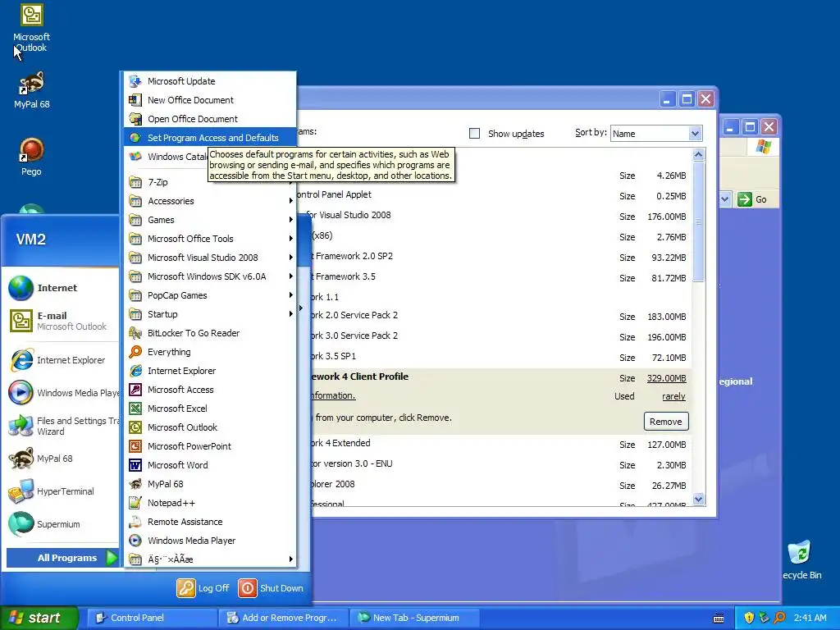
Task: Expand Microsoft Visual Studio 2008 folder
Action: [209, 258]
